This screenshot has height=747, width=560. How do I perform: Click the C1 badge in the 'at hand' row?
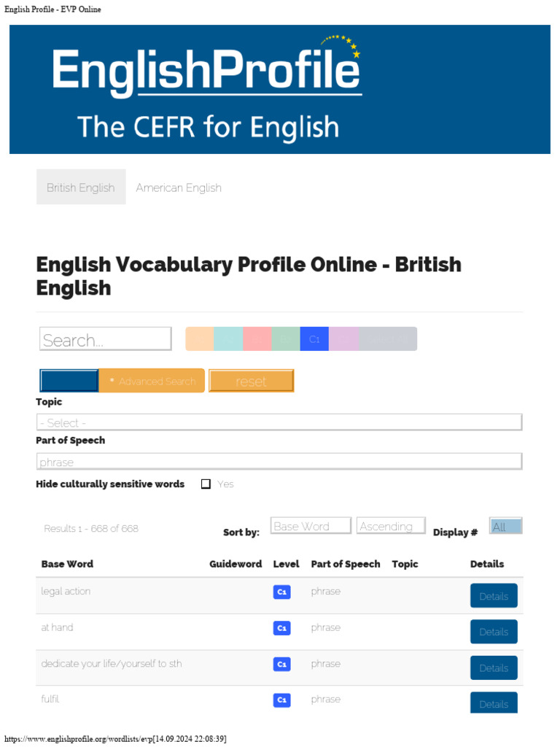pos(281,628)
